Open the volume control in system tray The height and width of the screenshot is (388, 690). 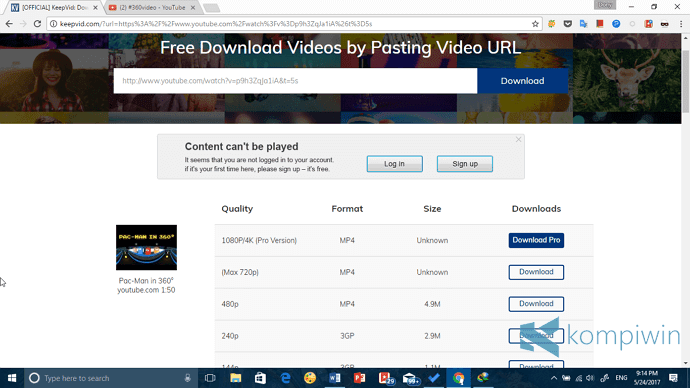(x=590, y=378)
